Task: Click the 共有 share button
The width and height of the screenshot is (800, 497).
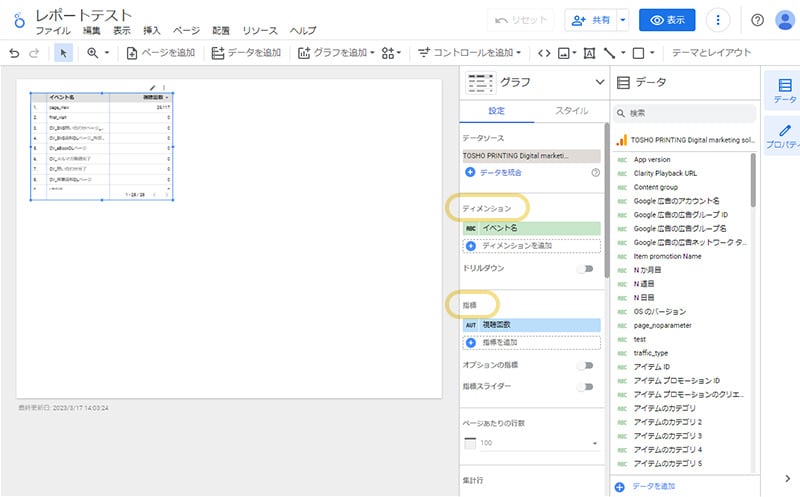Action: (x=591, y=20)
